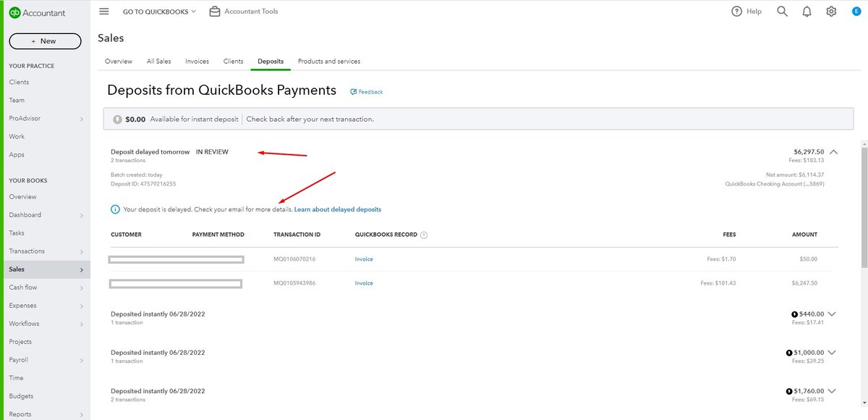Open Invoice link for transaction MQ0105943986
This screenshot has height=420, width=868.
point(364,283)
